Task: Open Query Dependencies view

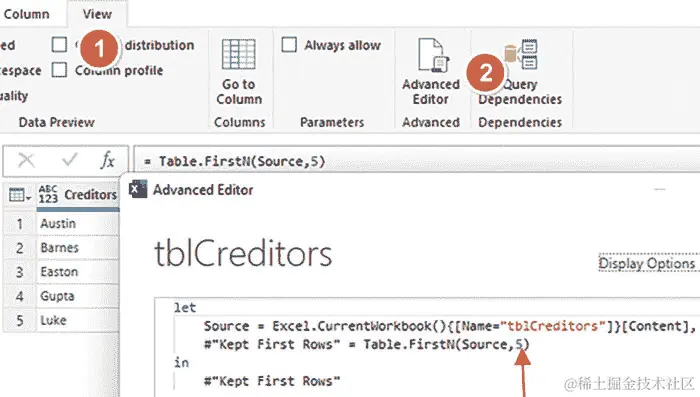Action: coord(520,72)
